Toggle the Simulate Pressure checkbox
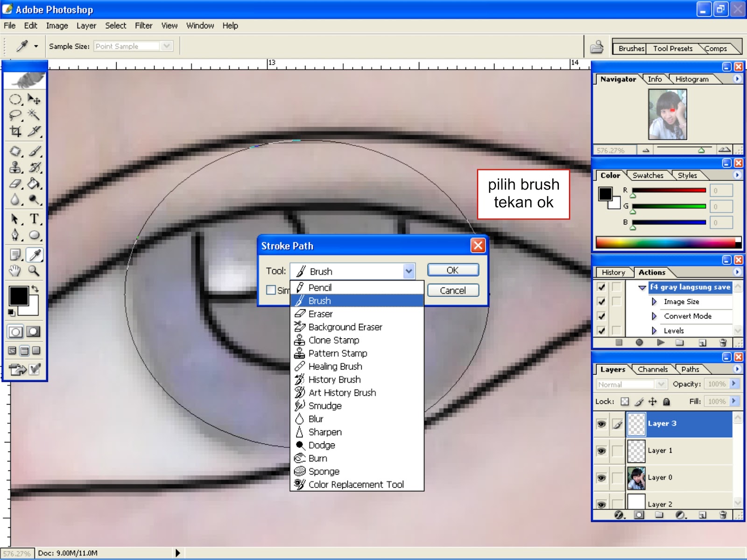 [x=271, y=290]
